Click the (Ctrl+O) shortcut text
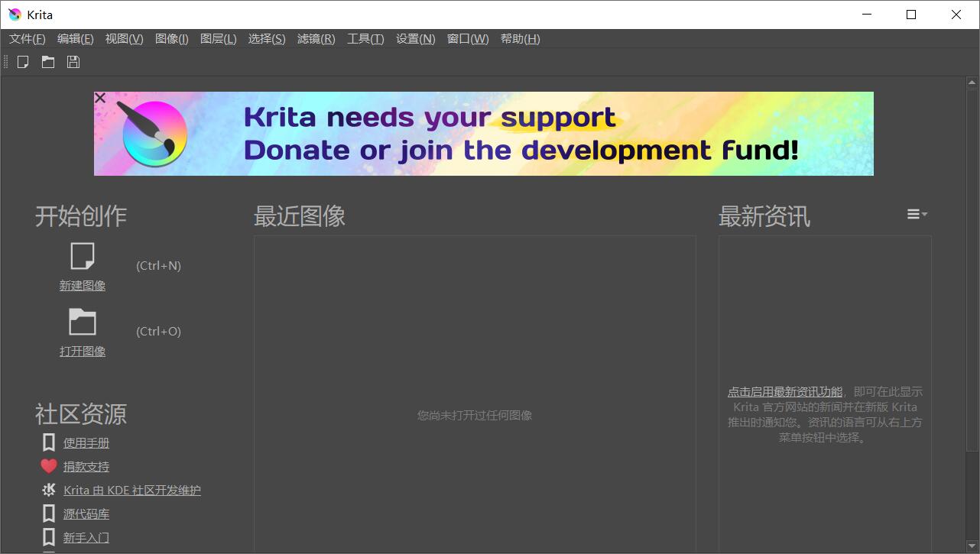This screenshot has width=980, height=554. pos(158,331)
